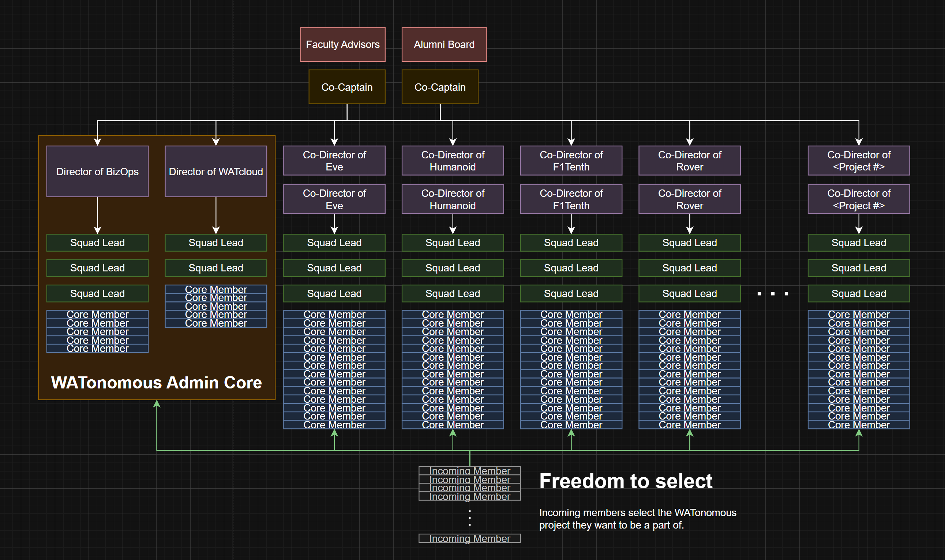The width and height of the screenshot is (945, 560).
Task: Click the lower Co-Director of Humanoid box
Action: point(453,199)
